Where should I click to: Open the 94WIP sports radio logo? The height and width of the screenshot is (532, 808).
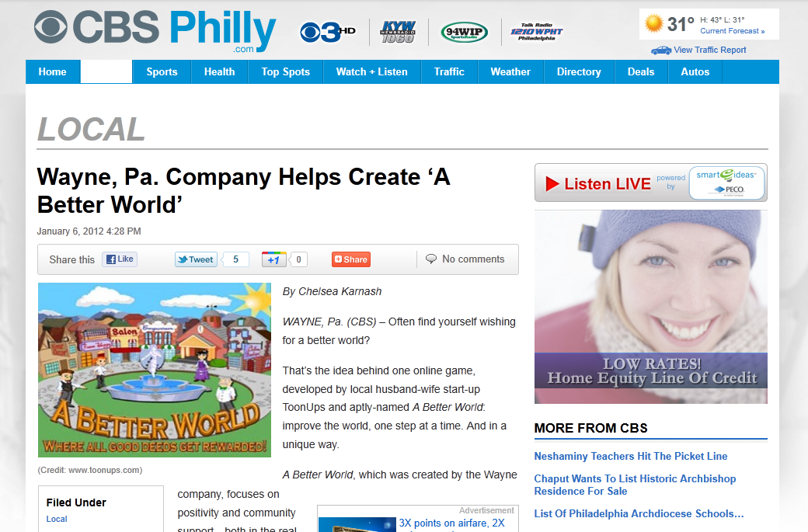click(465, 32)
